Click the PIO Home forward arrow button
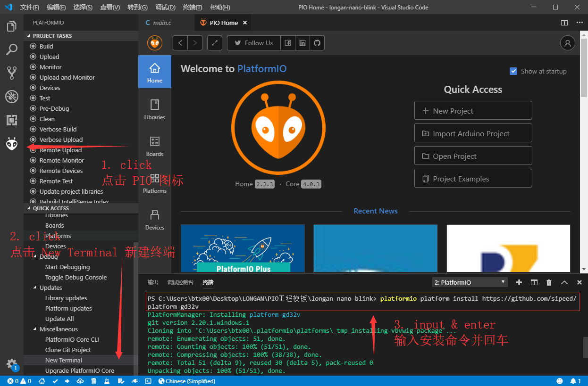Image resolution: width=588 pixels, height=386 pixels. pyautogui.click(x=195, y=43)
